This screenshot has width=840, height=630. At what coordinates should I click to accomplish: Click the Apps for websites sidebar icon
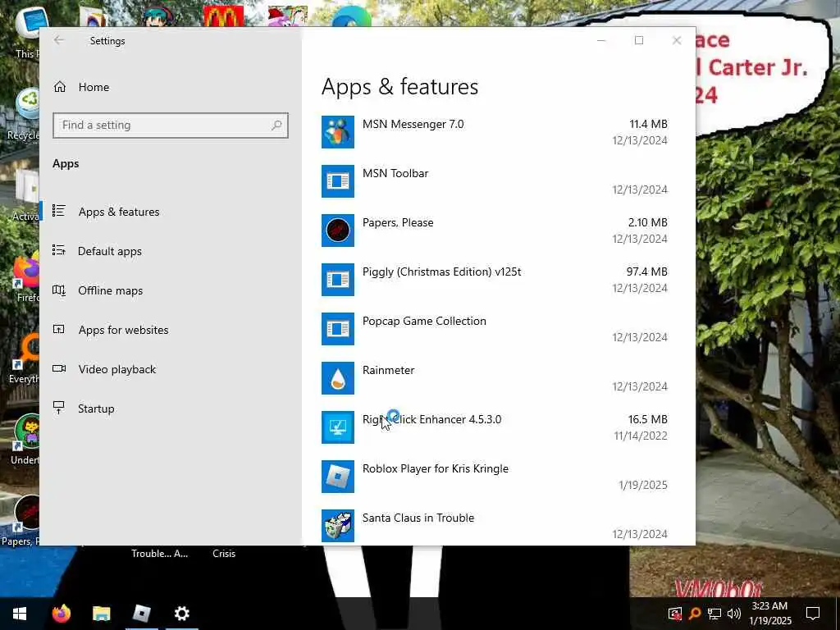click(59, 330)
